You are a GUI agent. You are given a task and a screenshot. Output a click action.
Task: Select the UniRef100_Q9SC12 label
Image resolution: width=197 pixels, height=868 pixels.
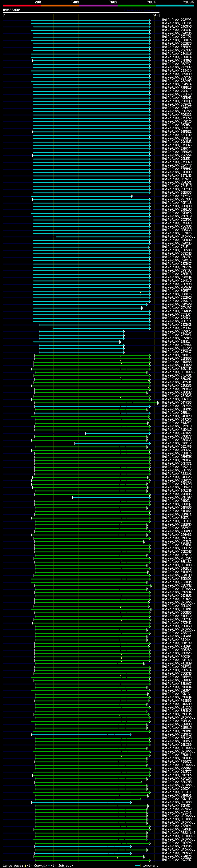coord(177,91)
